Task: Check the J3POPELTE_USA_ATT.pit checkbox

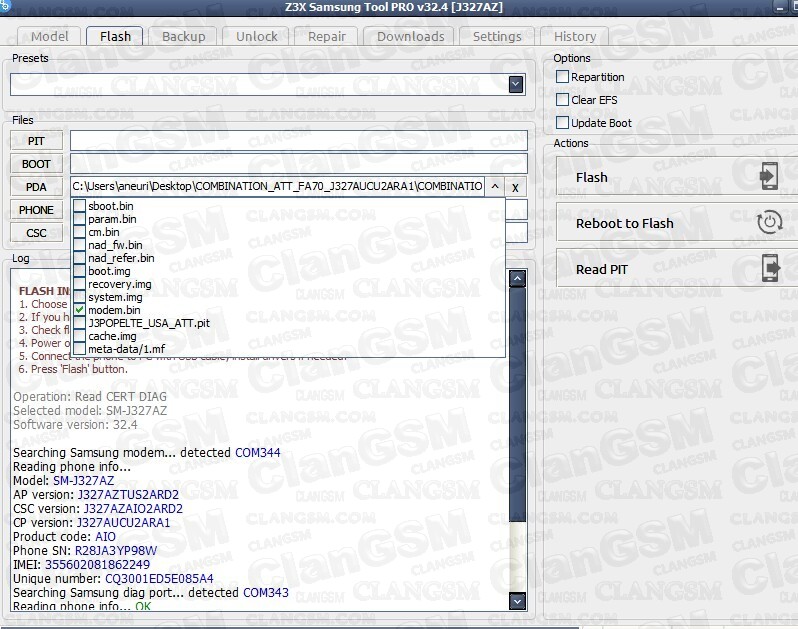Action: tap(79, 323)
